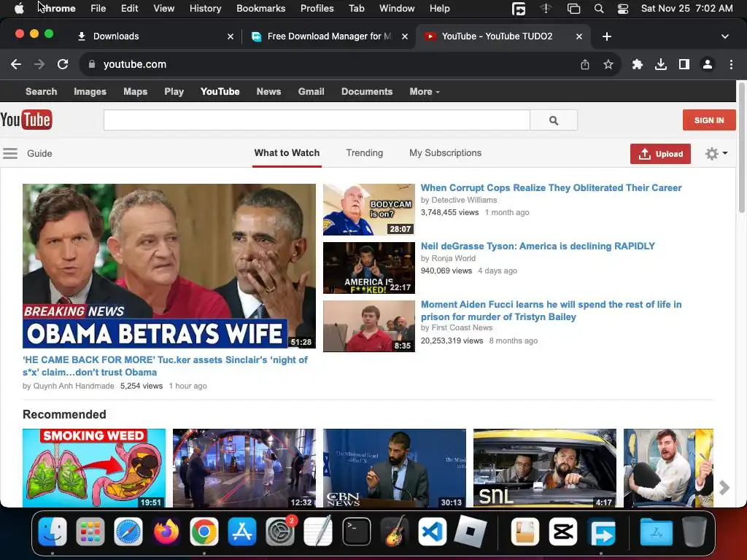The width and height of the screenshot is (747, 560).
Task: Bookmark this page with the star icon
Action: (x=608, y=64)
